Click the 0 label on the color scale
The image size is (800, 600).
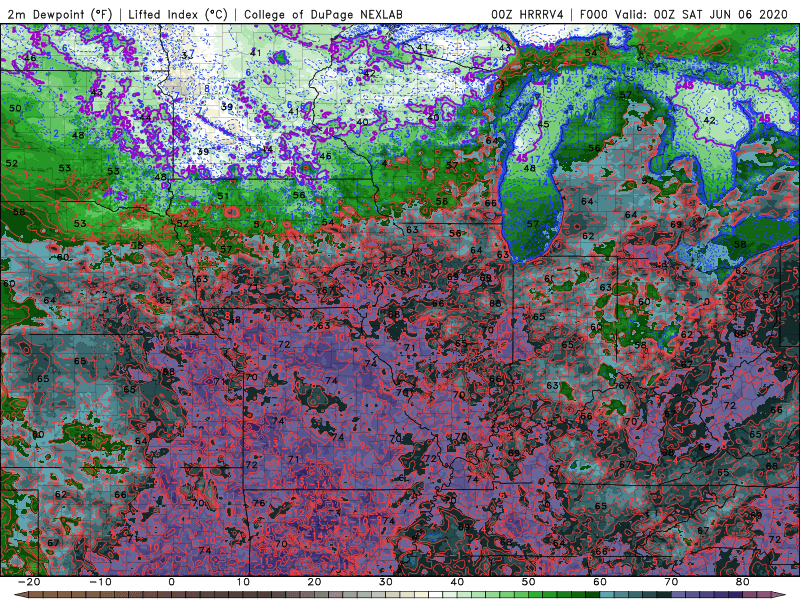(x=171, y=582)
